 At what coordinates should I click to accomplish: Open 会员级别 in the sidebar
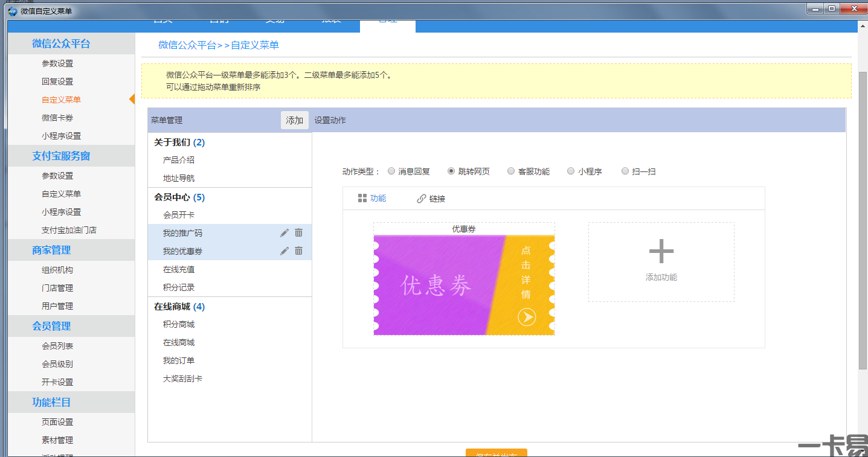pos(57,364)
